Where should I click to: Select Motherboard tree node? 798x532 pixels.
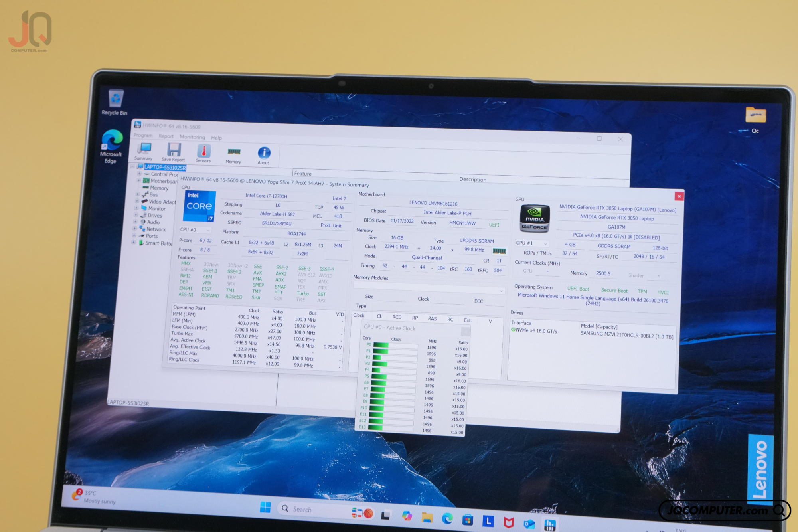click(x=164, y=181)
